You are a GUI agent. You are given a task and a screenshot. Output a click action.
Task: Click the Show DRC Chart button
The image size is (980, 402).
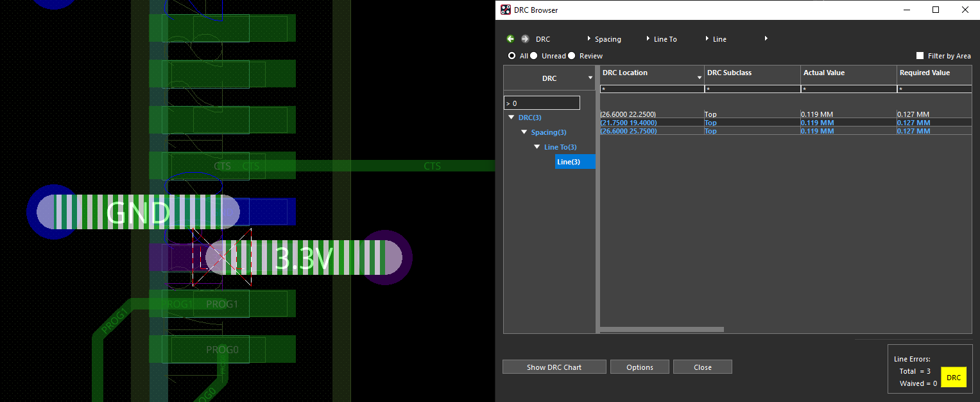pyautogui.click(x=554, y=367)
